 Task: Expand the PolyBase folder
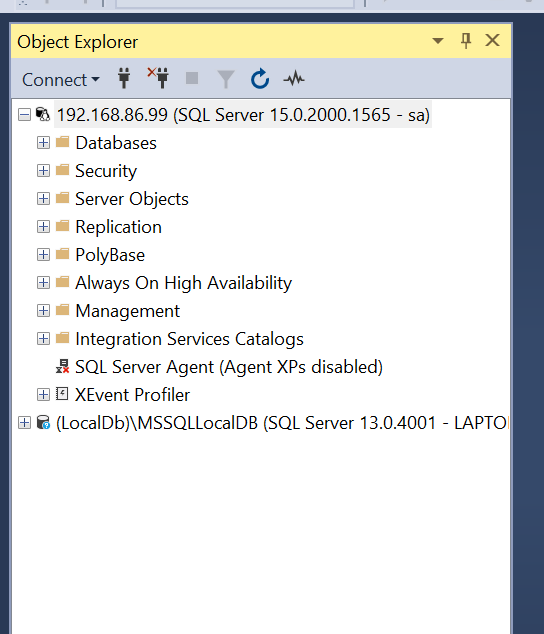click(x=43, y=255)
